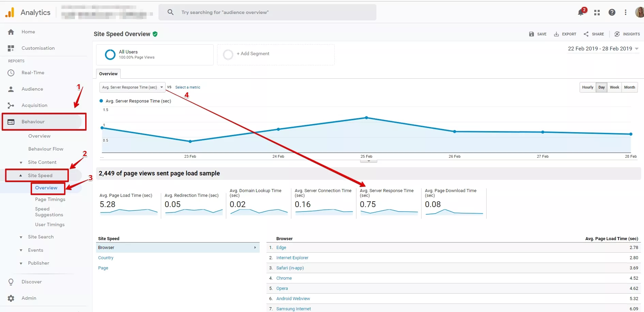Click the Discover lightbulb icon
The image size is (644, 312).
pyautogui.click(x=11, y=282)
